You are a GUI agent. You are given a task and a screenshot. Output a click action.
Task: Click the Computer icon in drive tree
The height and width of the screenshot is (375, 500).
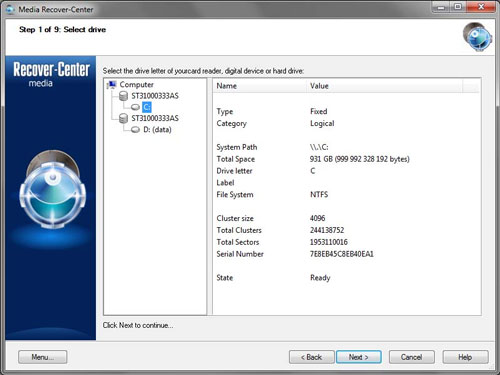pyautogui.click(x=112, y=85)
